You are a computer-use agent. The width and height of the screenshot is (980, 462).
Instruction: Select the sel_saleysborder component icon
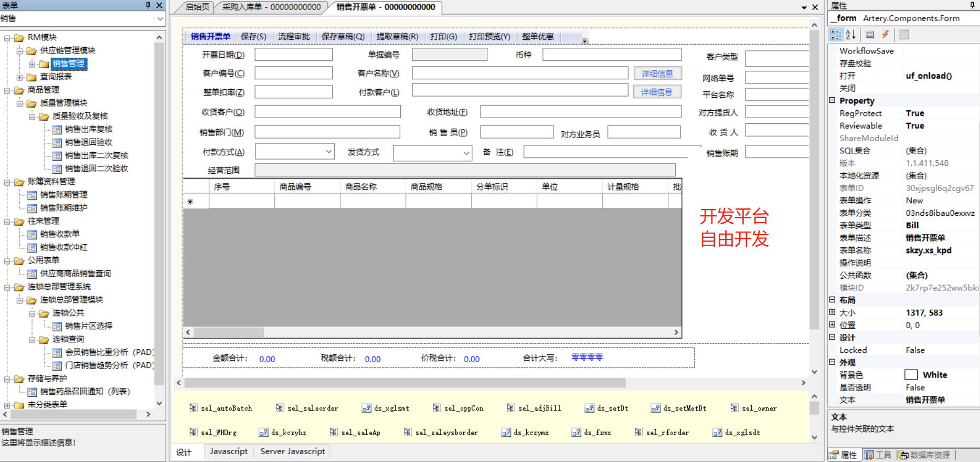click(408, 432)
